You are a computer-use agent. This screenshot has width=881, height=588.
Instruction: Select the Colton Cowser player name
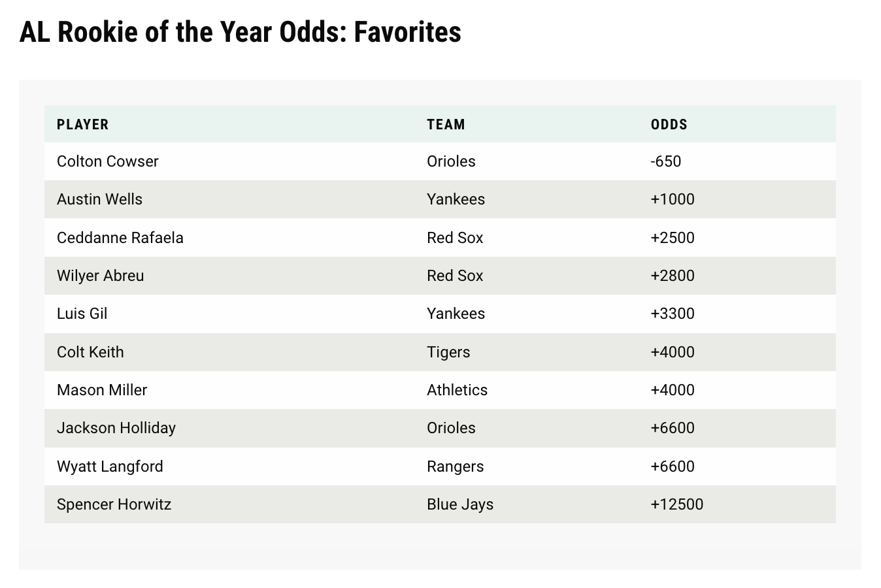tap(108, 161)
